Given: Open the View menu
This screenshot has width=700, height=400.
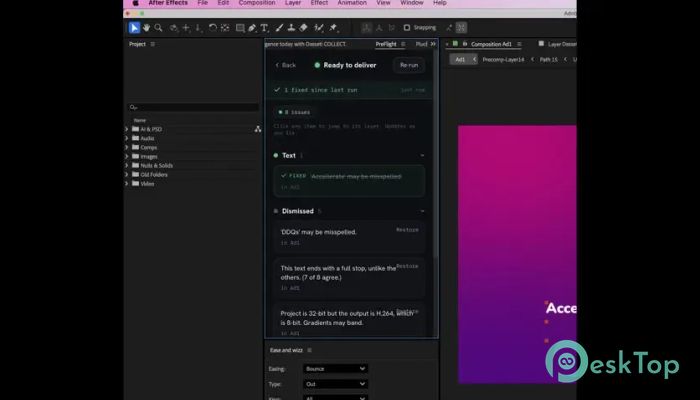Looking at the screenshot, I should 383,3.
